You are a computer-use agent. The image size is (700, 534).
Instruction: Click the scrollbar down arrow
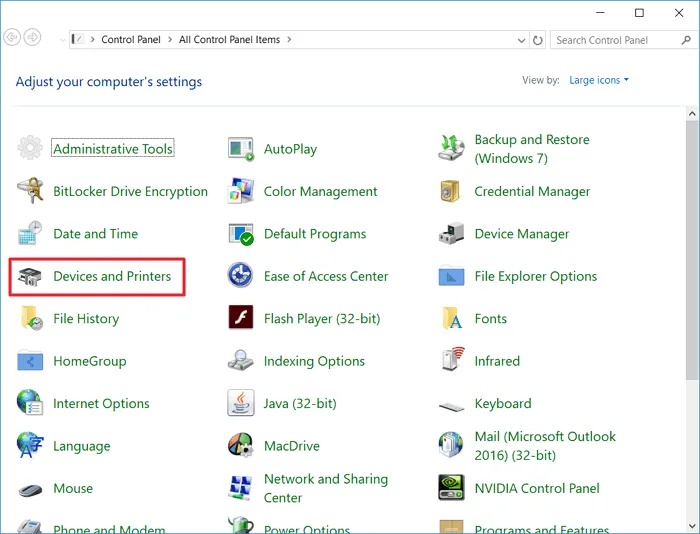tap(692, 526)
